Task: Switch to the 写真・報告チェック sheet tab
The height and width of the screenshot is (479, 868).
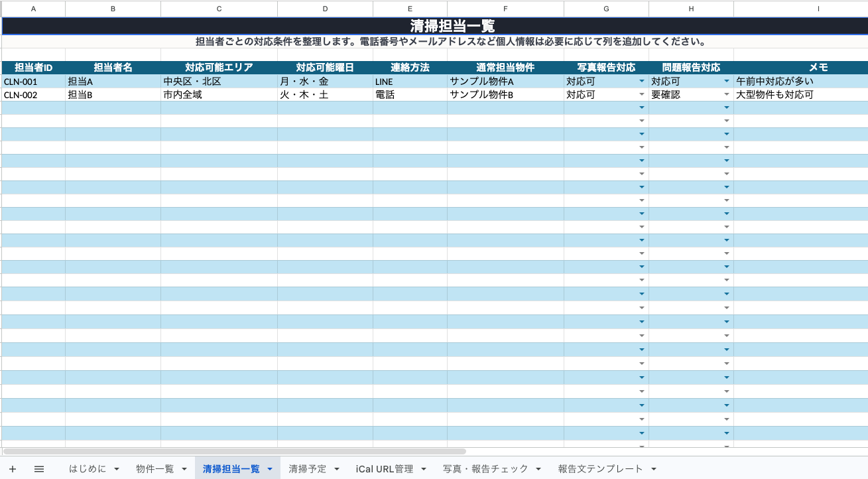Action: click(x=485, y=469)
